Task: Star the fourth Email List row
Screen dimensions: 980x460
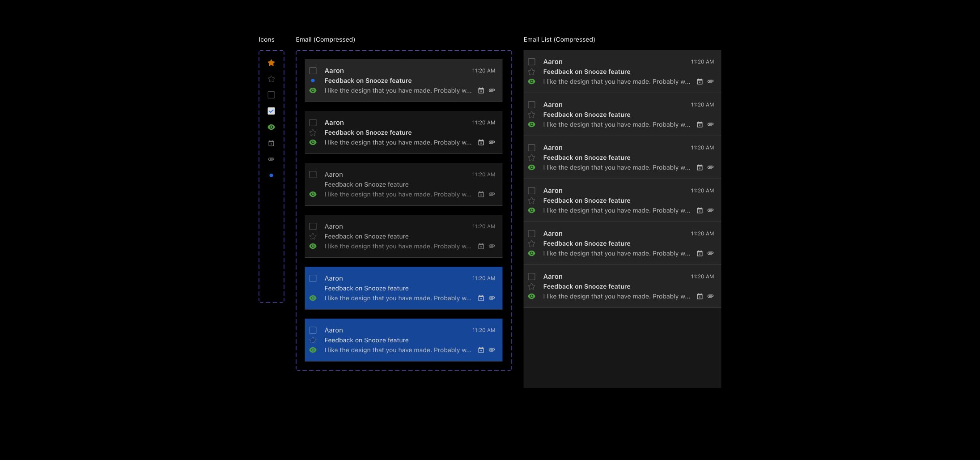Action: [531, 200]
